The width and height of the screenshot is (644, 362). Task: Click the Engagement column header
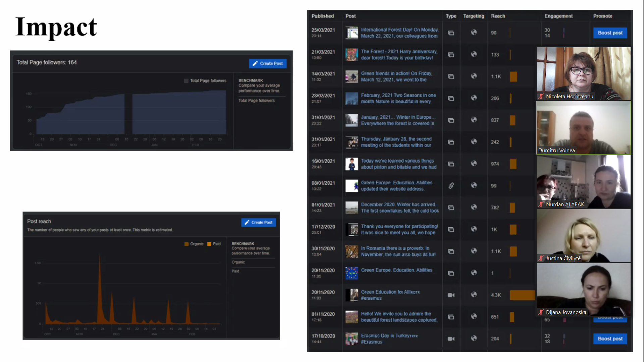point(558,16)
